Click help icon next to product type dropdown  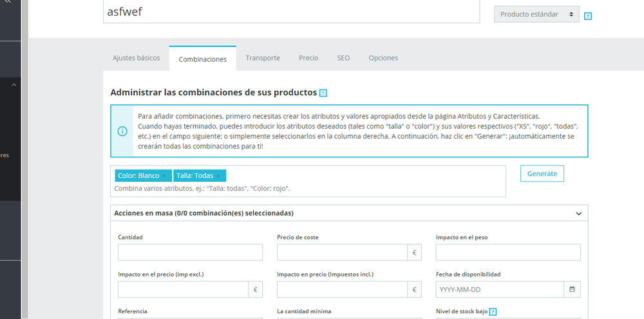click(x=588, y=17)
